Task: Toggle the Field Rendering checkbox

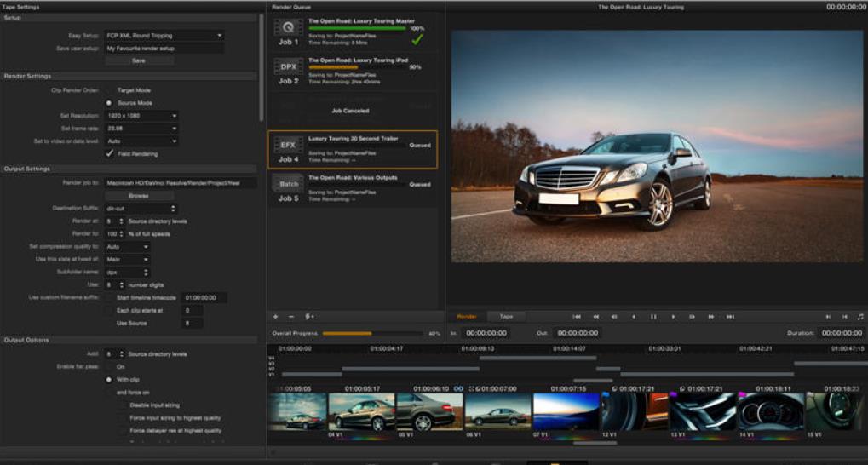Action: (109, 153)
